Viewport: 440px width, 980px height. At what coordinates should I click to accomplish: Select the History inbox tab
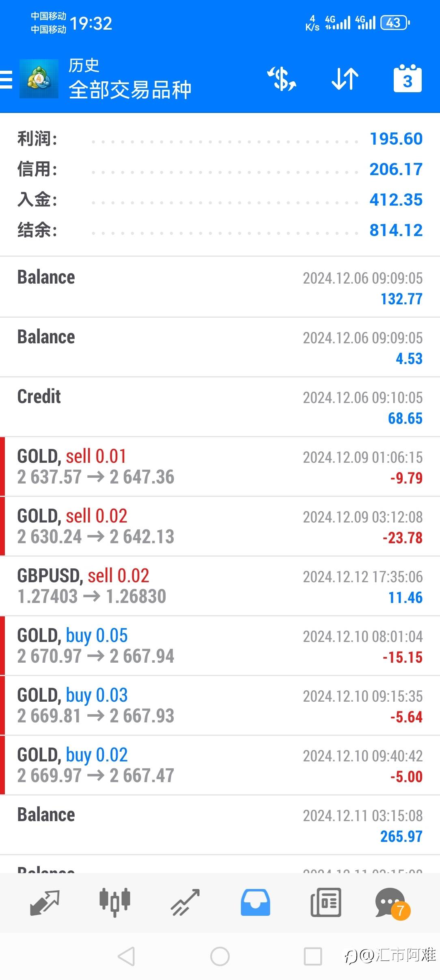click(x=255, y=903)
